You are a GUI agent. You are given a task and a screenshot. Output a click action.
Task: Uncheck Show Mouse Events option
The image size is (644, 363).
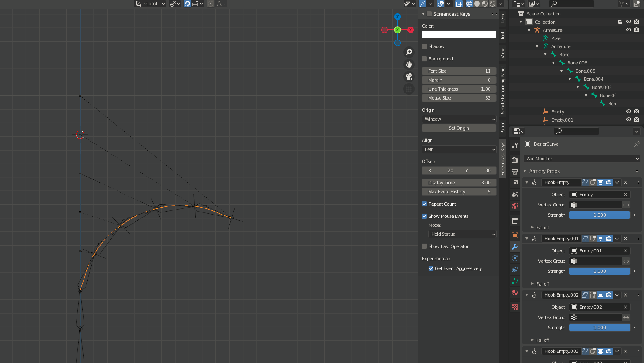point(424,216)
